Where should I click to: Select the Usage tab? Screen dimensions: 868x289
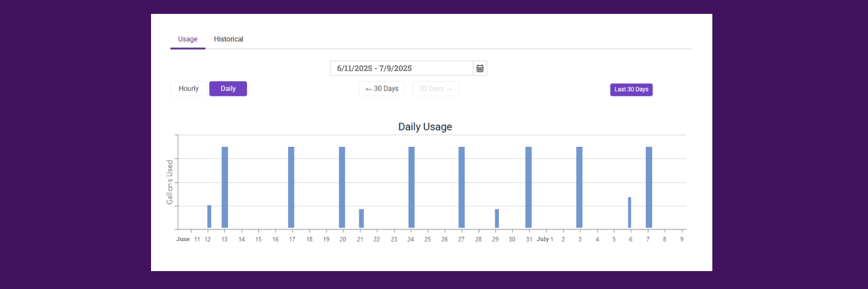(187, 39)
